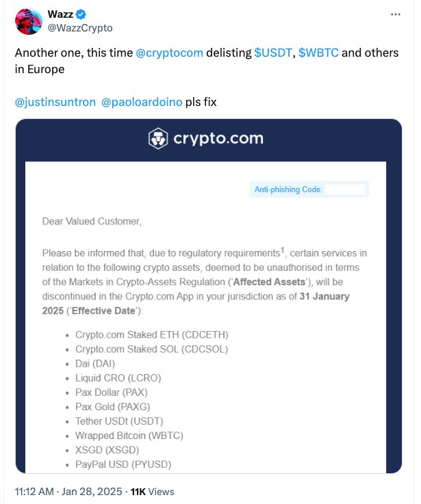Click the Wrapped Bitcoin (WBTC) list entry
The width and height of the screenshot is (421, 504).
coord(129,436)
